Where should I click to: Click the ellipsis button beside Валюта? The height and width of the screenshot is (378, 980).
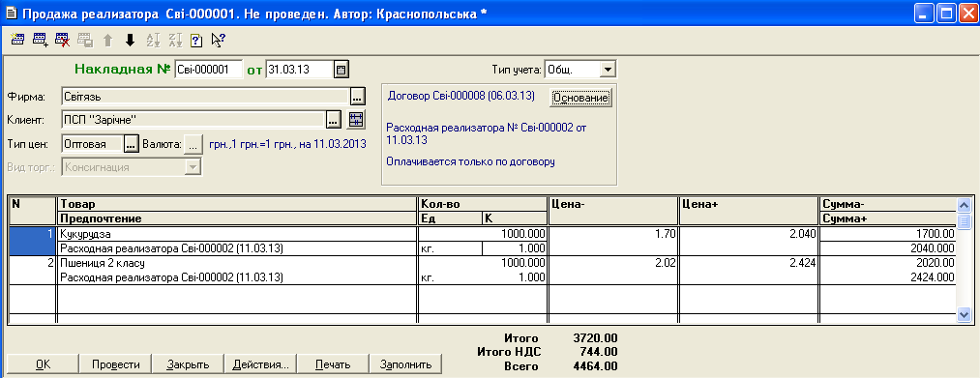pos(193,144)
